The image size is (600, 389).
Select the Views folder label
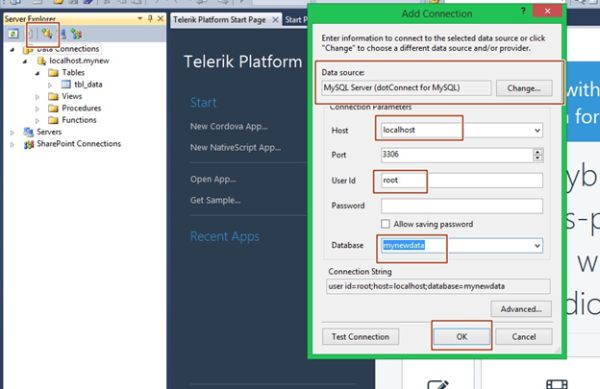coord(72,96)
